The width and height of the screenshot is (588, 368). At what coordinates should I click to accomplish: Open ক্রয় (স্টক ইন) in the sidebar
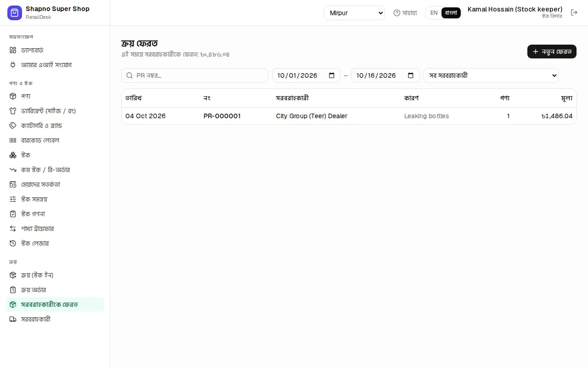point(55,275)
